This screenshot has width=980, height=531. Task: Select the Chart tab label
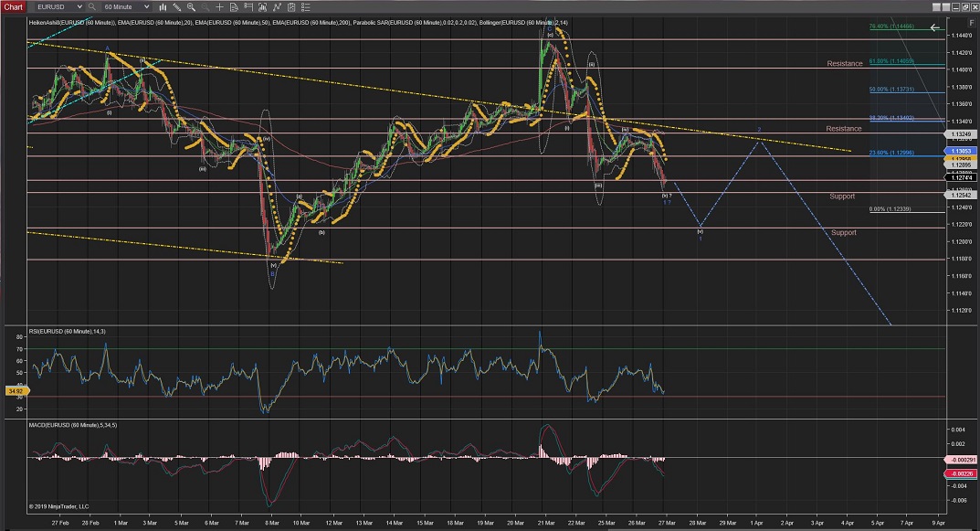click(x=13, y=6)
